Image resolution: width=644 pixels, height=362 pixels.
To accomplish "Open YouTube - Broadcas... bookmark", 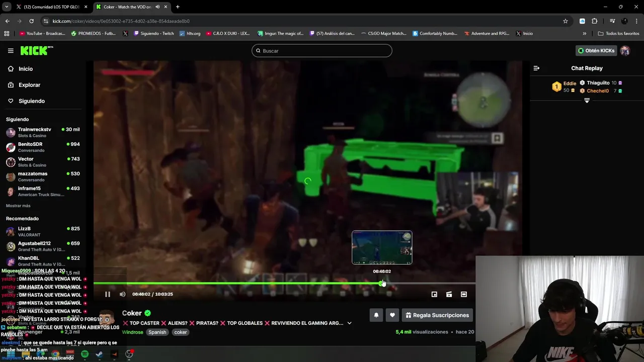I will tap(42, 34).
